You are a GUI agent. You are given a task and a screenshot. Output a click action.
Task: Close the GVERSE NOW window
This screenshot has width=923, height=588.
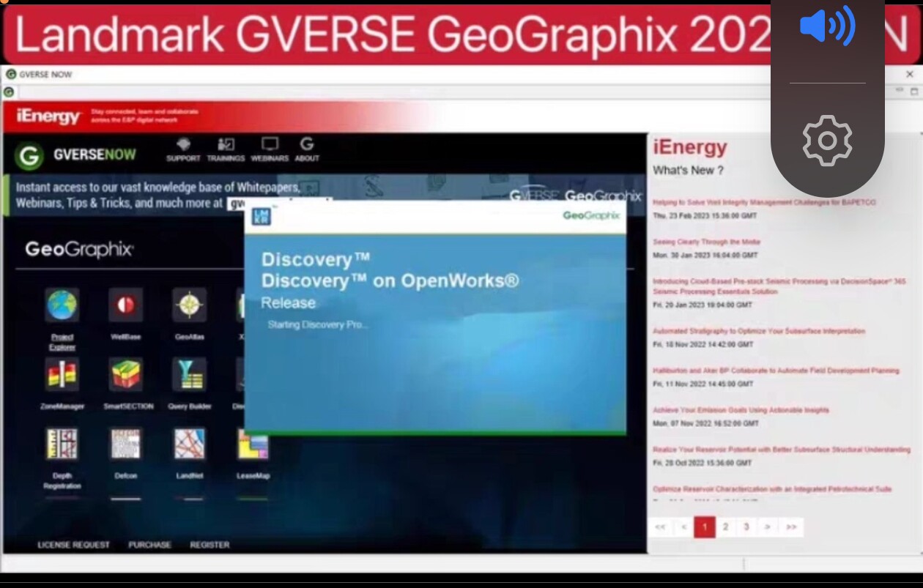[910, 74]
